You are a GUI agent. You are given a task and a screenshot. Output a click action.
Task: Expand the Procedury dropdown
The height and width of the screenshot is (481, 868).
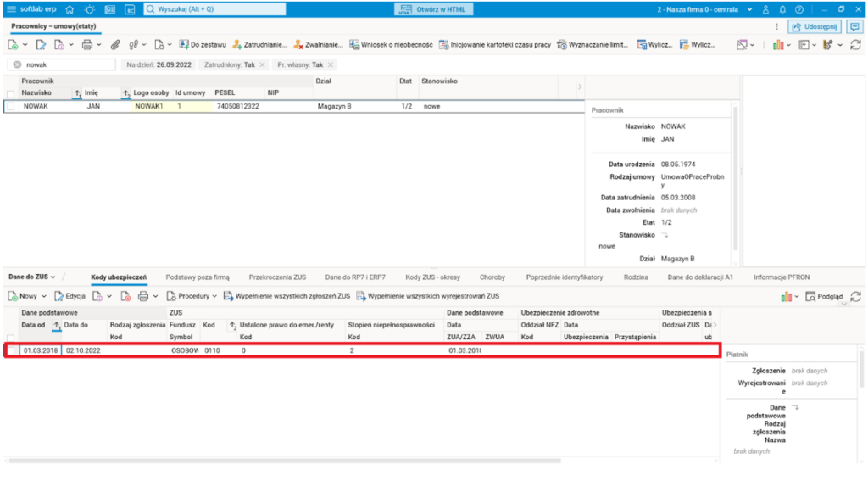click(x=214, y=296)
